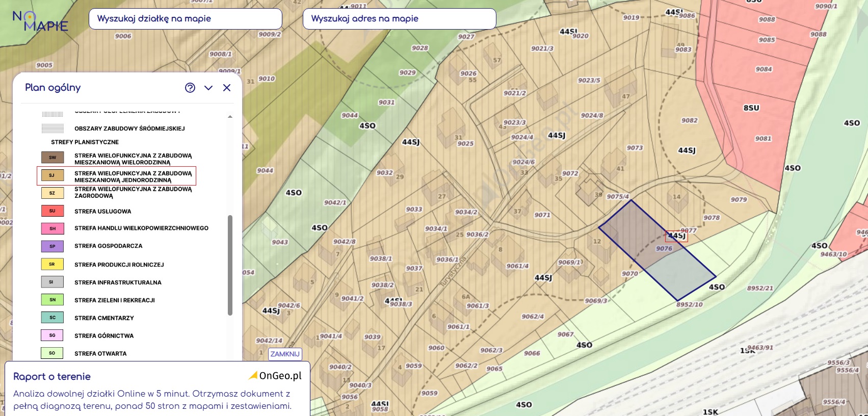Screen dimensions: 868x416
Task: Collapse the Plan ogólny panel chevron
Action: [208, 88]
